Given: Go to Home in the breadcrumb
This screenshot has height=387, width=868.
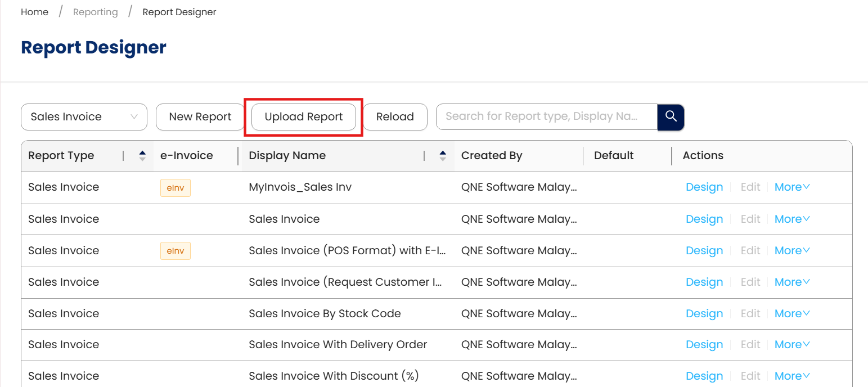Looking at the screenshot, I should [35, 12].
